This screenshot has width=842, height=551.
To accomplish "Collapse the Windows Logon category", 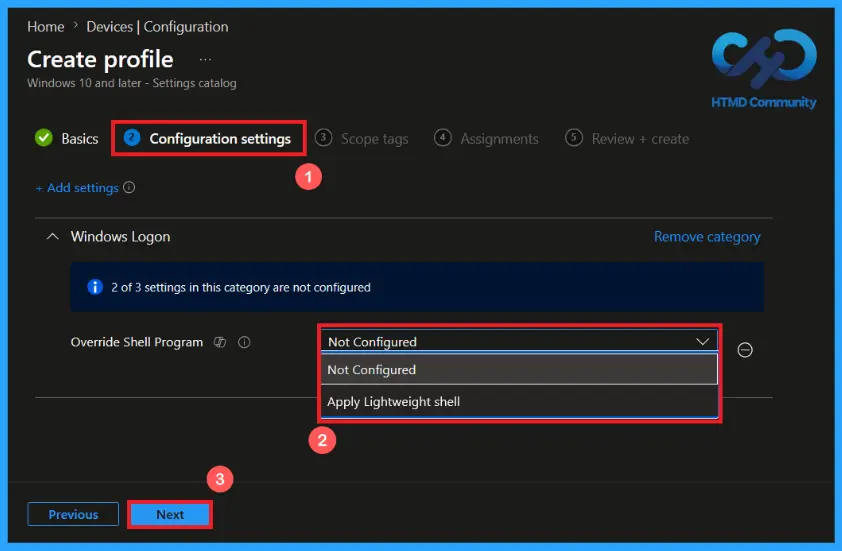I will [53, 236].
